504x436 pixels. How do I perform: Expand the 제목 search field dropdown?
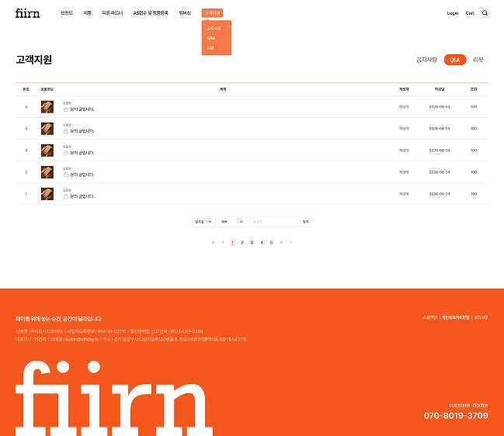tap(233, 222)
